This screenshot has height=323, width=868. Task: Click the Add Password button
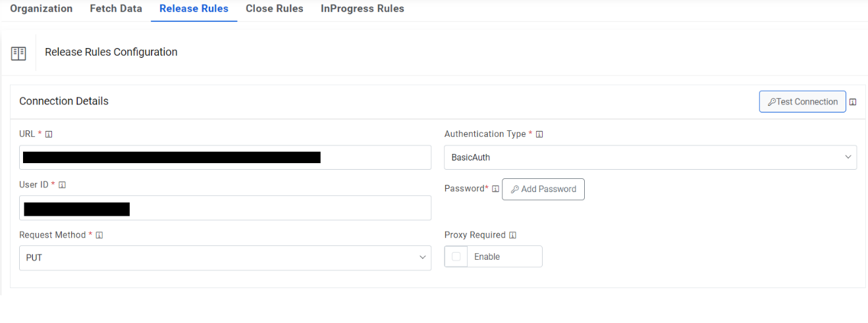(543, 189)
